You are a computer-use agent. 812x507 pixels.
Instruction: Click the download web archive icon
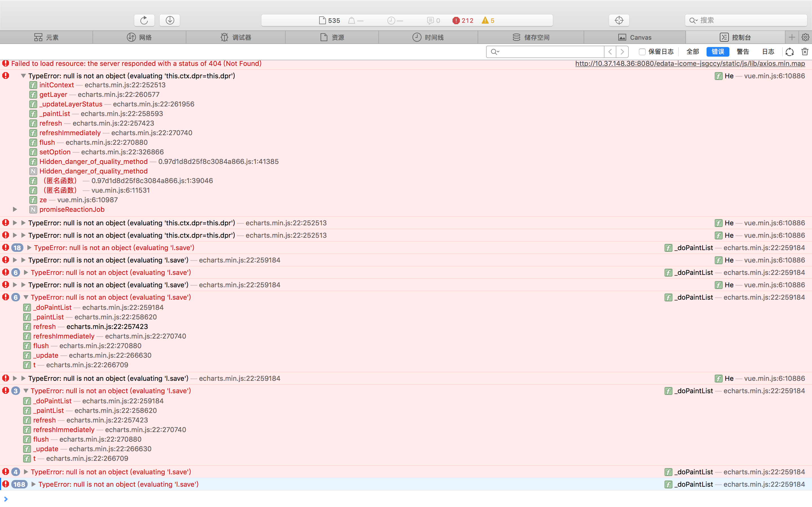tap(170, 21)
